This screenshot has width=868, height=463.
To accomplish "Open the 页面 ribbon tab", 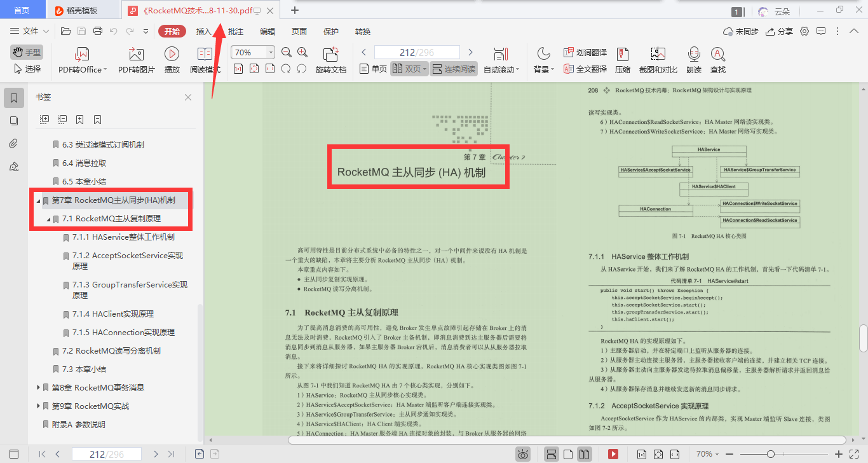I will coord(299,31).
